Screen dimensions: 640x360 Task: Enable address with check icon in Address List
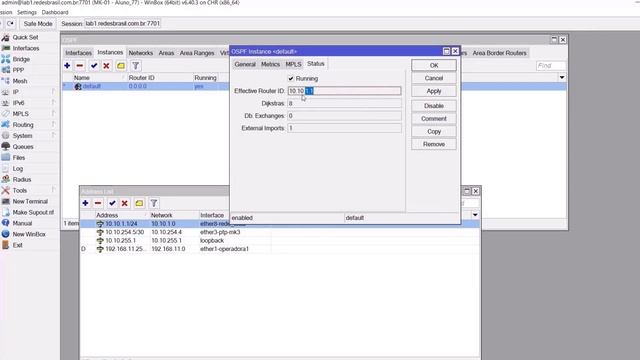click(x=112, y=203)
